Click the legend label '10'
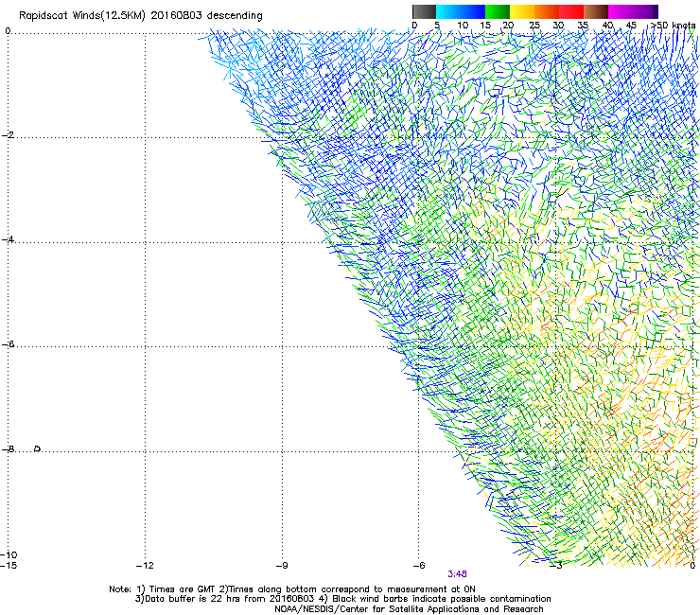Image resolution: width=700 pixels, height=615 pixels. coord(463,26)
